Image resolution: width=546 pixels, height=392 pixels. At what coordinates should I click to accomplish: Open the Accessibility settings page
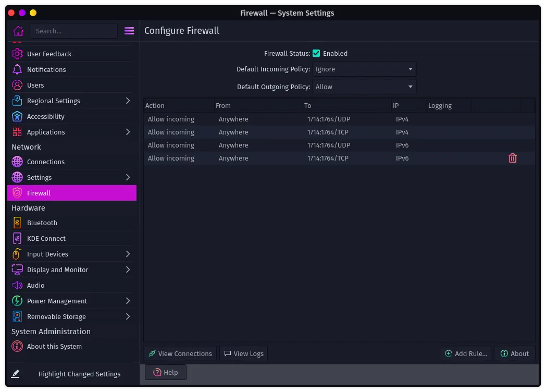pyautogui.click(x=72, y=116)
